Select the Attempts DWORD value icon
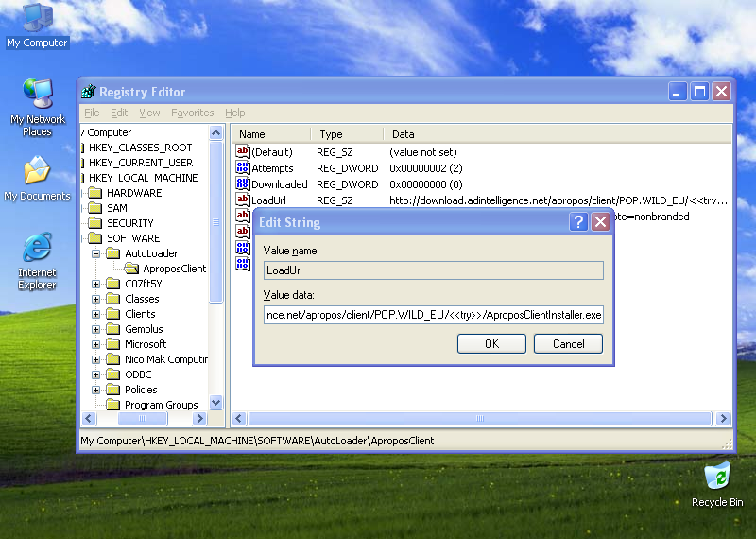This screenshot has height=539, width=756. 243,167
